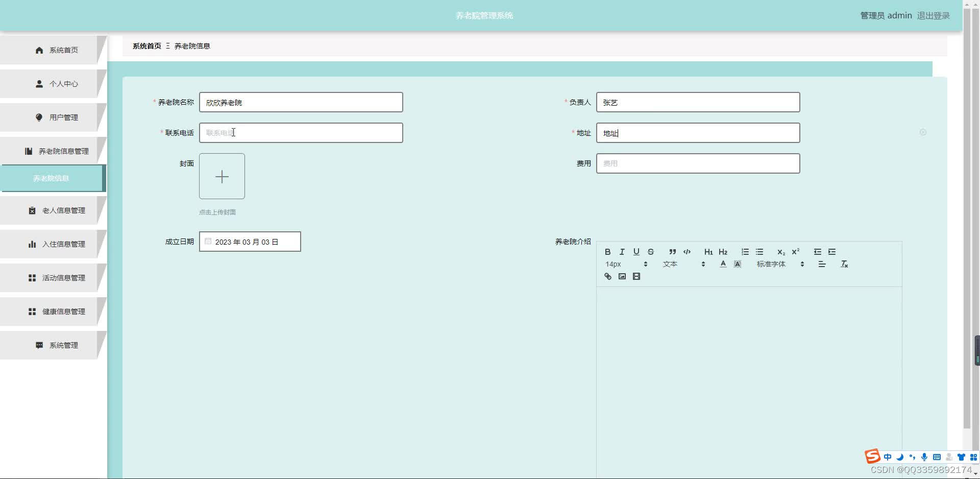
Task: Expand 活动信息管理 in the sidebar
Action: click(x=53, y=278)
